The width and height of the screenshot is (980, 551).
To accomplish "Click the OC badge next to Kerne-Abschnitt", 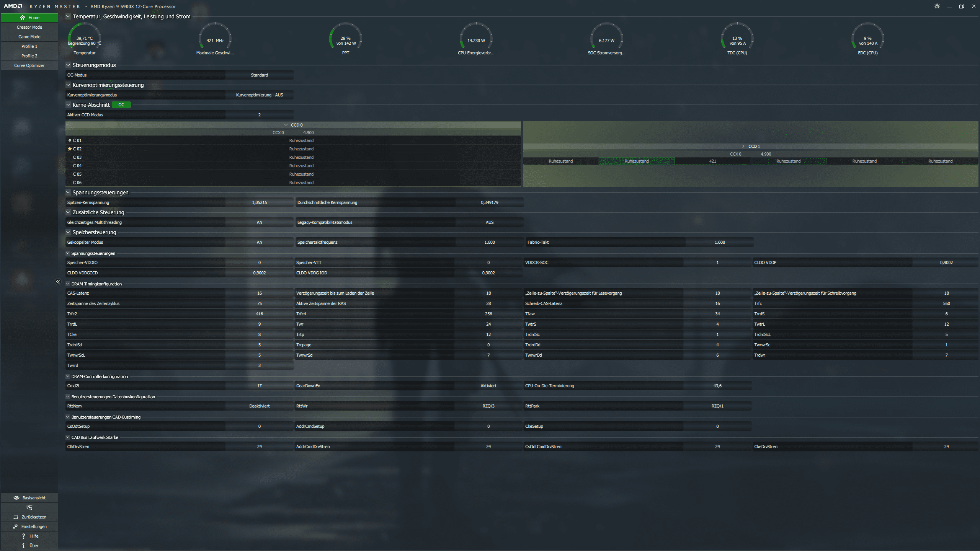I will [121, 105].
